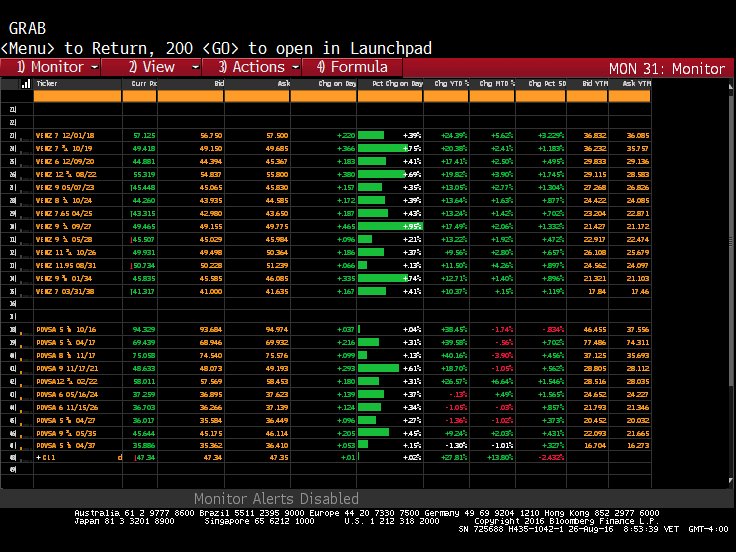Image resolution: width=736 pixels, height=552 pixels.
Task: Open the 4) Formula tab
Action: point(353,67)
